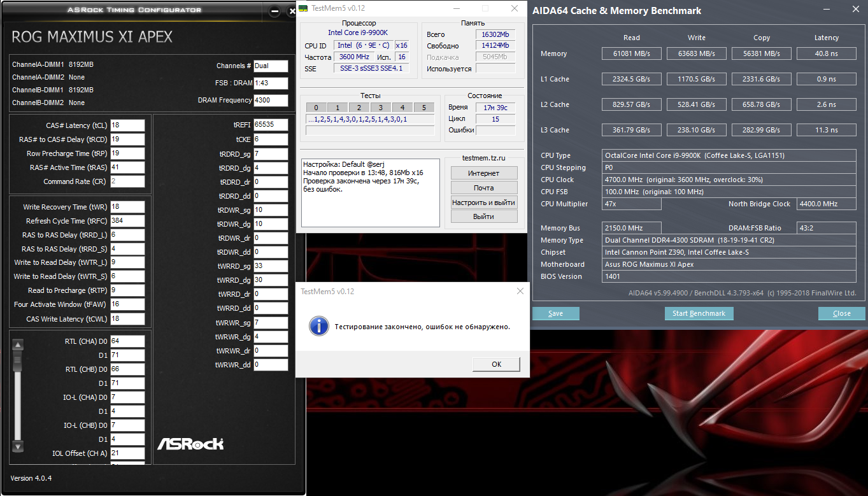Viewport: 868px width, 496px height.
Task: Focus the Four Activate Window (tFAW) field
Action: click(127, 304)
